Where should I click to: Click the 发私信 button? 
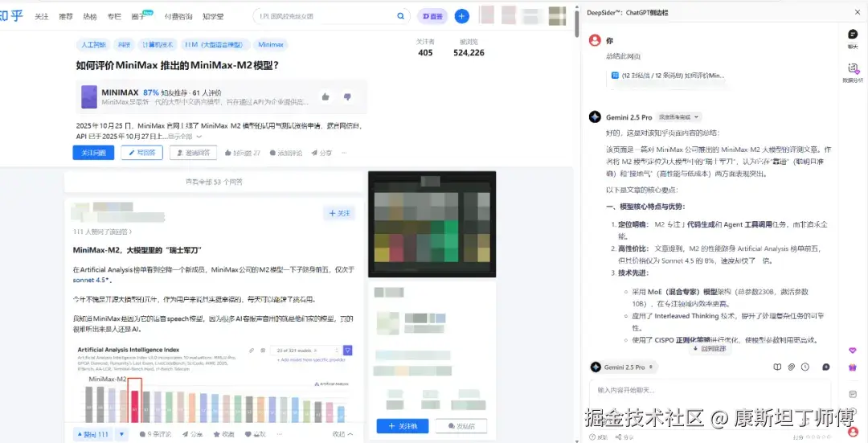(461, 426)
